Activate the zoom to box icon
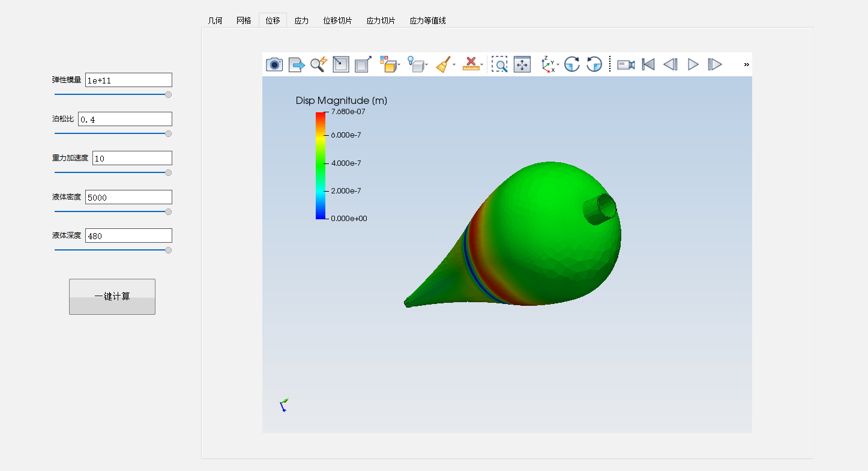 (x=499, y=64)
